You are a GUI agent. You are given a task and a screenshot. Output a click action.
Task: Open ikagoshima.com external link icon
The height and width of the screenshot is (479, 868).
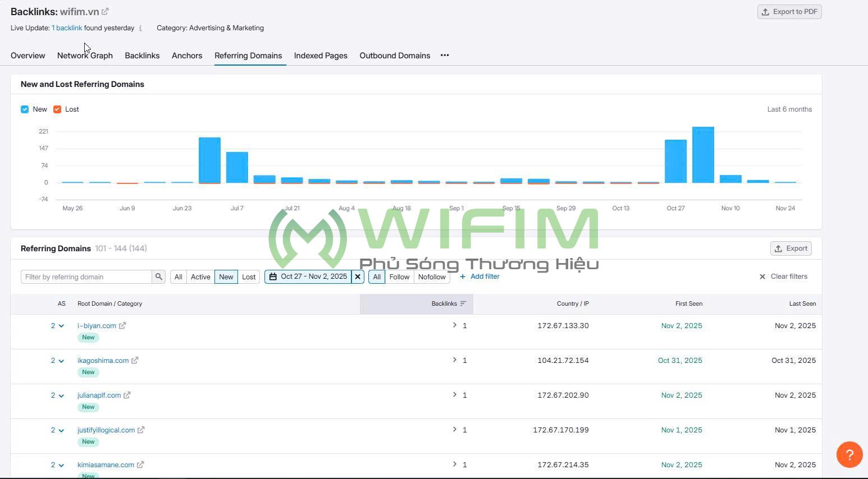click(x=135, y=360)
